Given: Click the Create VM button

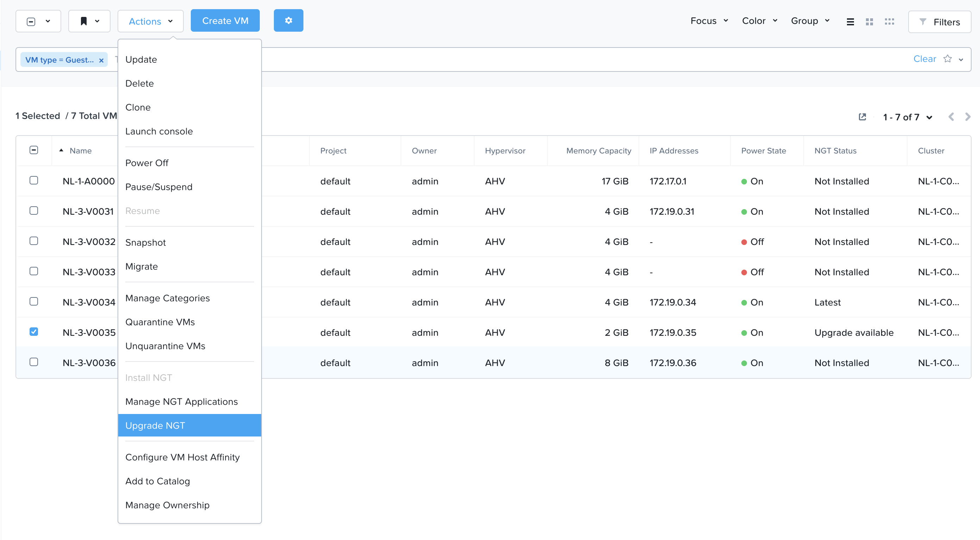Looking at the screenshot, I should (x=225, y=20).
